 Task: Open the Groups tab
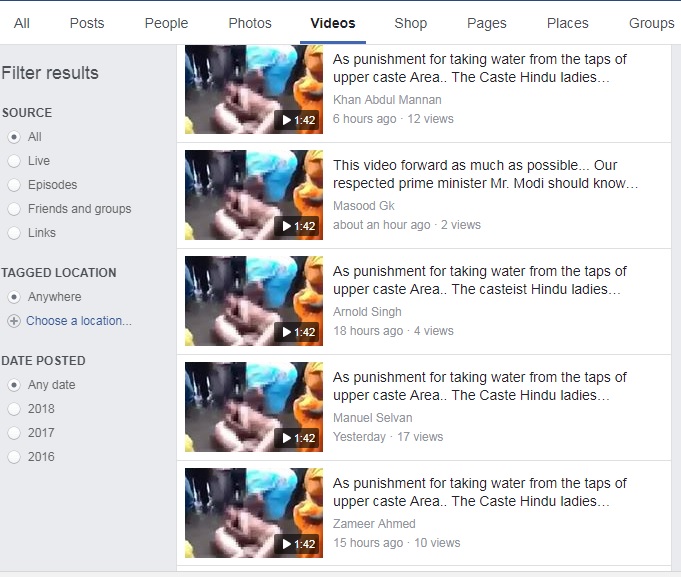pos(651,23)
